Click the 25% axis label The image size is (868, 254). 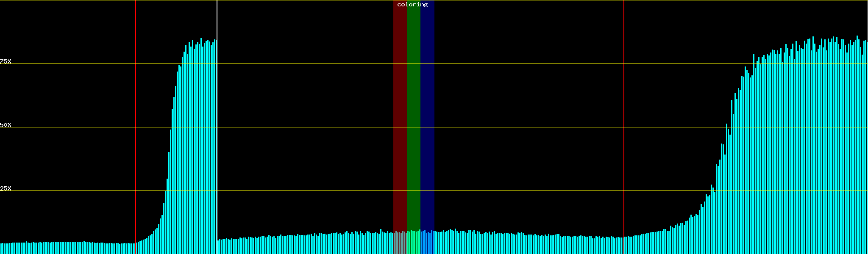(x=6, y=188)
